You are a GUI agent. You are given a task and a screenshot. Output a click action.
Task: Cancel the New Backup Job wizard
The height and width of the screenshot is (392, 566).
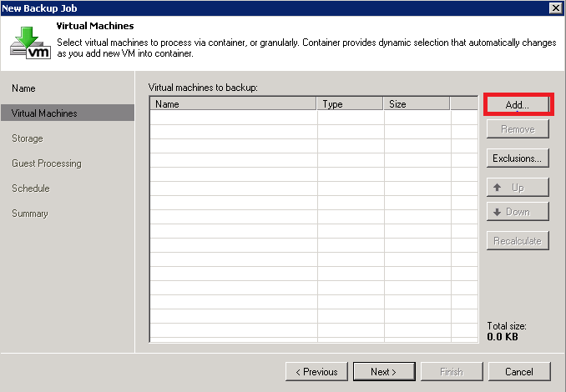coord(519,371)
